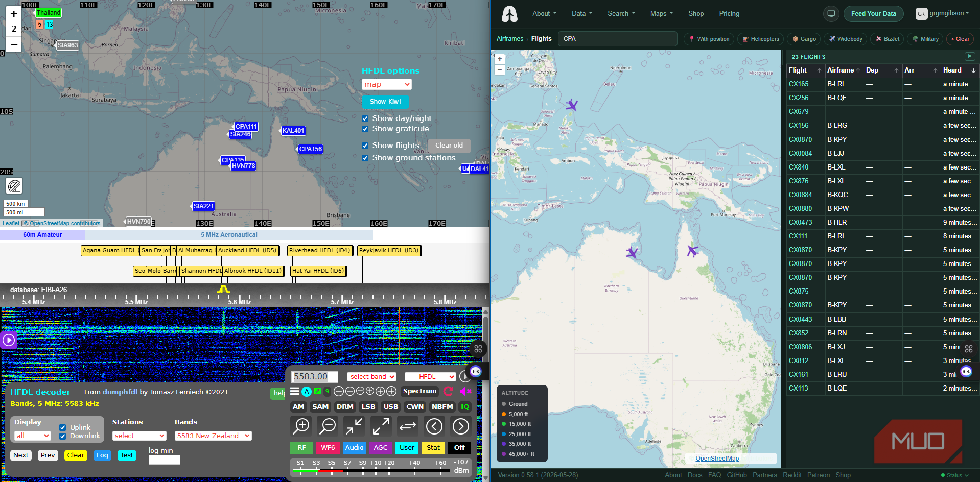This screenshot has width=980, height=482.
Task: Select NBFM demodulation mode
Action: pyautogui.click(x=442, y=407)
